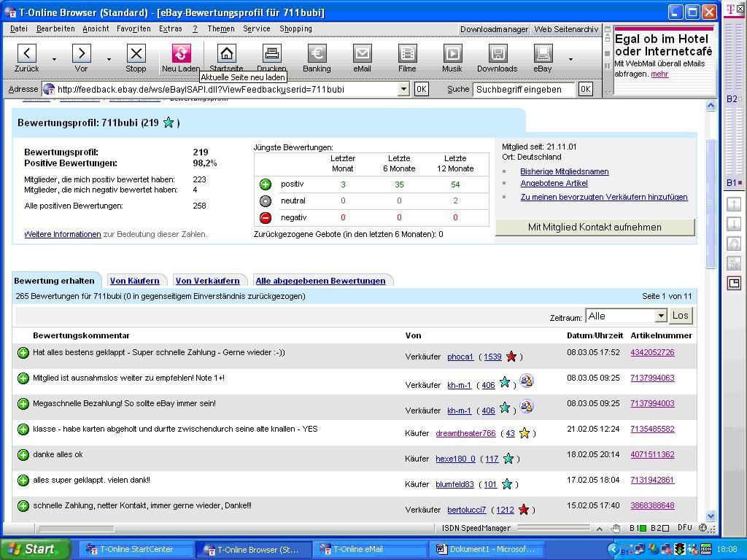Click the red negativ minus icon

click(x=266, y=217)
